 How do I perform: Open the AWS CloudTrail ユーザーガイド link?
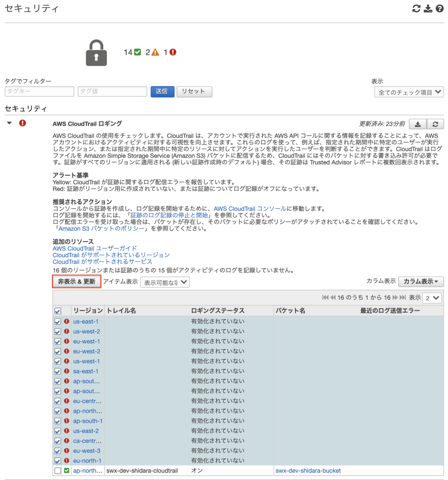click(95, 248)
